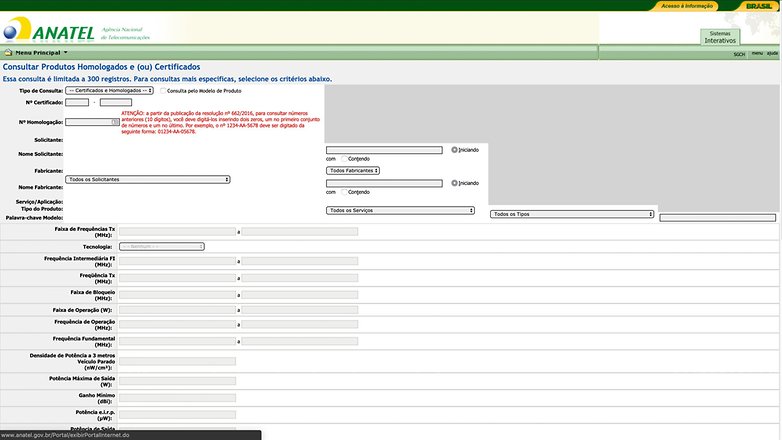The image size is (782, 440).
Task: Click the ANATEL logo
Action: click(49, 29)
